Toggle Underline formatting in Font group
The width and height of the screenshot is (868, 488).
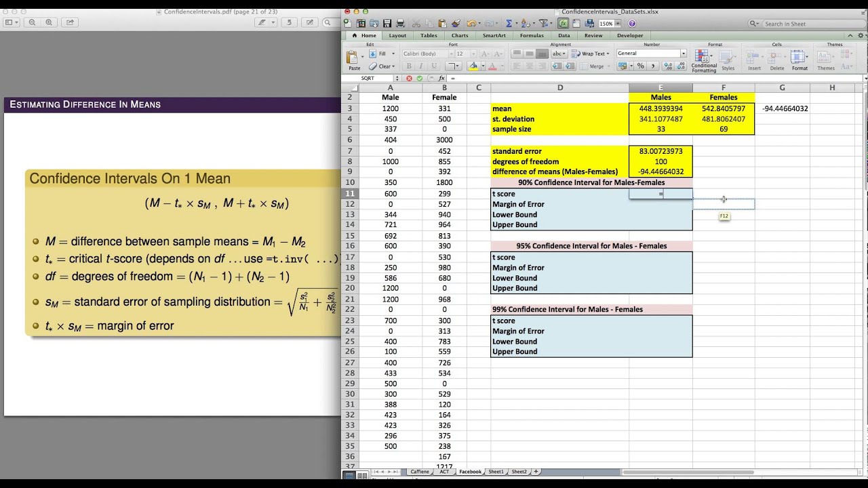tap(434, 66)
